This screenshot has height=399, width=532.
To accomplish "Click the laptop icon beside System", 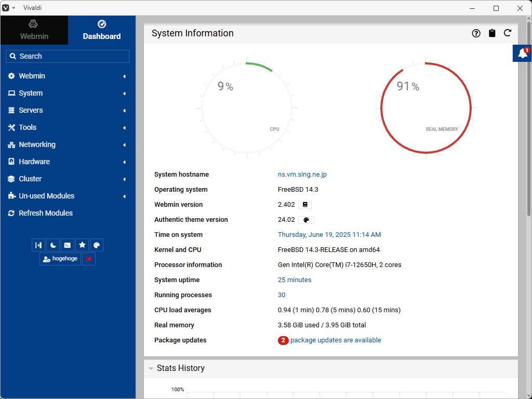I will tap(11, 93).
